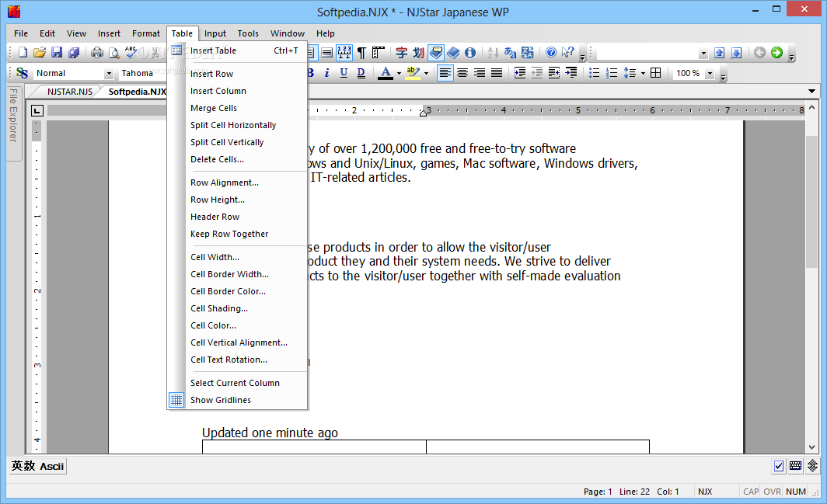Toggle italic formatting

327,73
